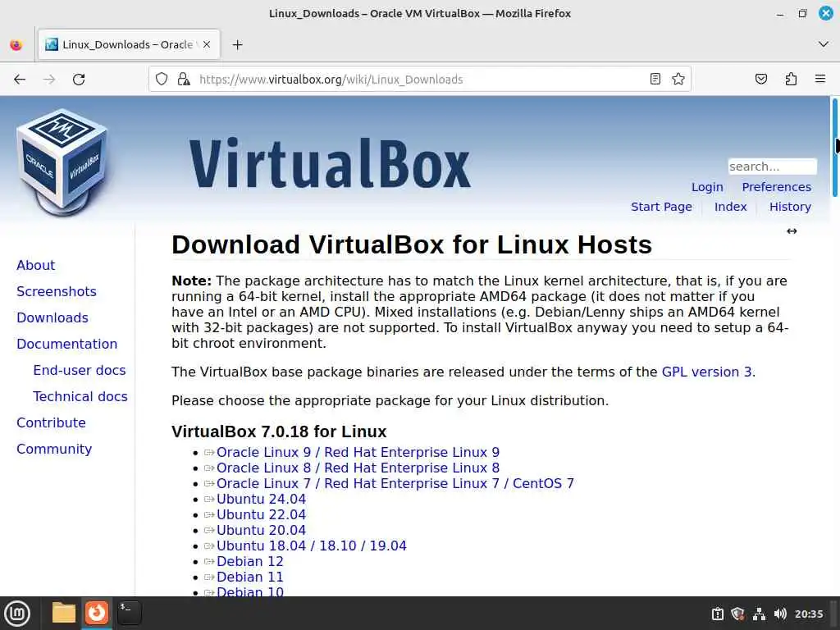Download Ubuntu 18.04 / 18.10 / 19.04 package
The width and height of the screenshot is (840, 630).
point(311,546)
